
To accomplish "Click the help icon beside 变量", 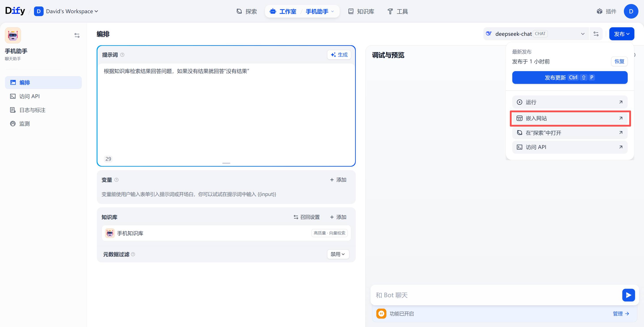I will 117,180.
